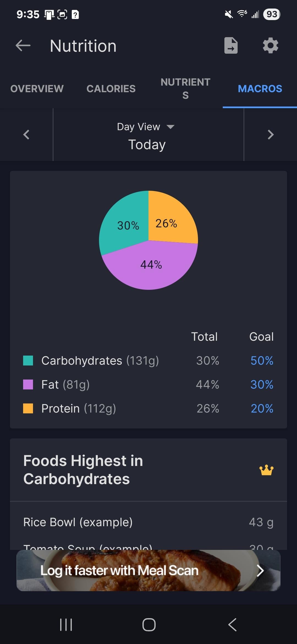The height and width of the screenshot is (644, 297).
Task: Go to next day with right chevron
Action: (271, 135)
